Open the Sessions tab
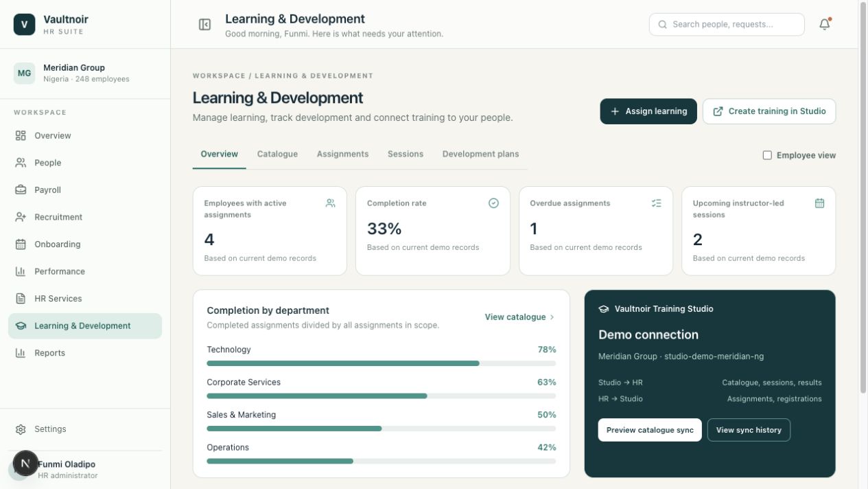The height and width of the screenshot is (489, 868). pyautogui.click(x=406, y=154)
